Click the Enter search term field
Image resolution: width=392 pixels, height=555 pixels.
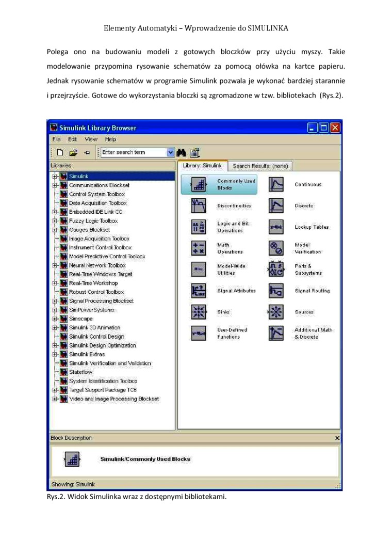pos(133,152)
